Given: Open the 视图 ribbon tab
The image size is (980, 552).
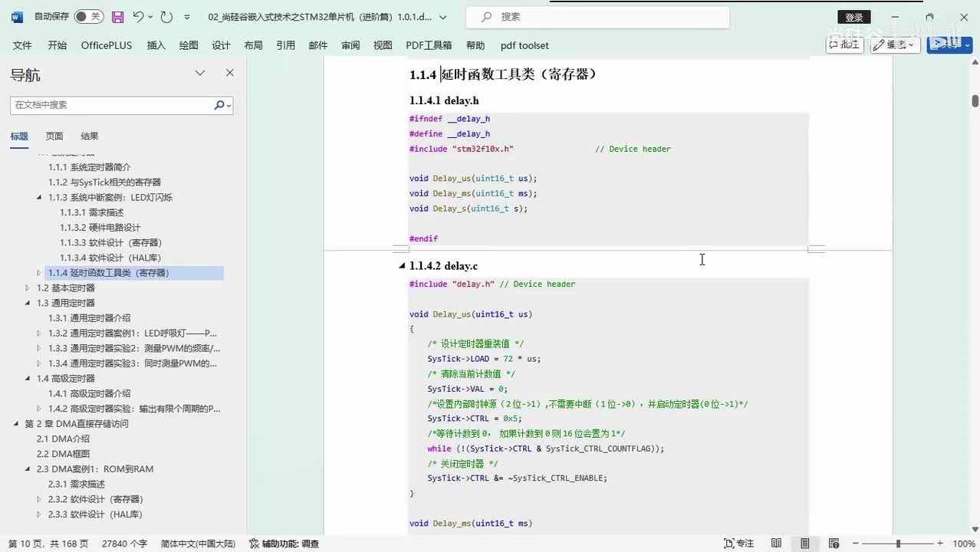Looking at the screenshot, I should tap(383, 45).
